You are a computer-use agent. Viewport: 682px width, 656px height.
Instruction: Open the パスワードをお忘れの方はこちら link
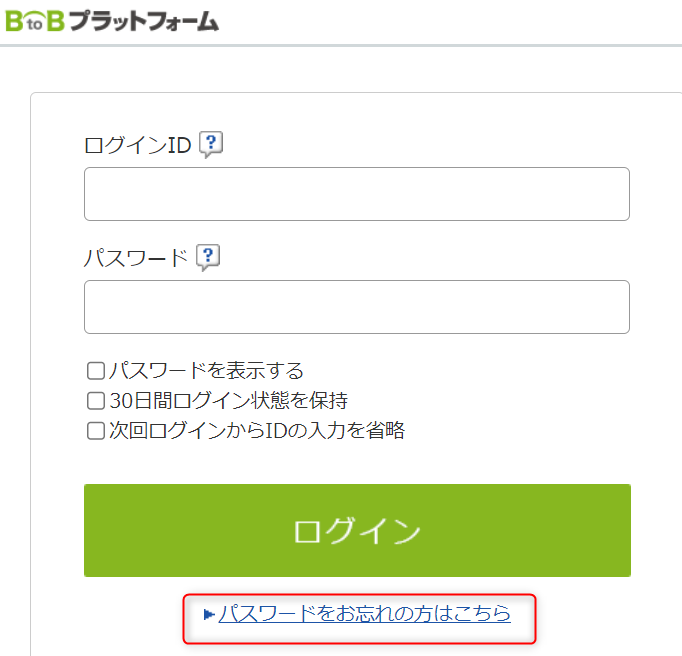[364, 613]
